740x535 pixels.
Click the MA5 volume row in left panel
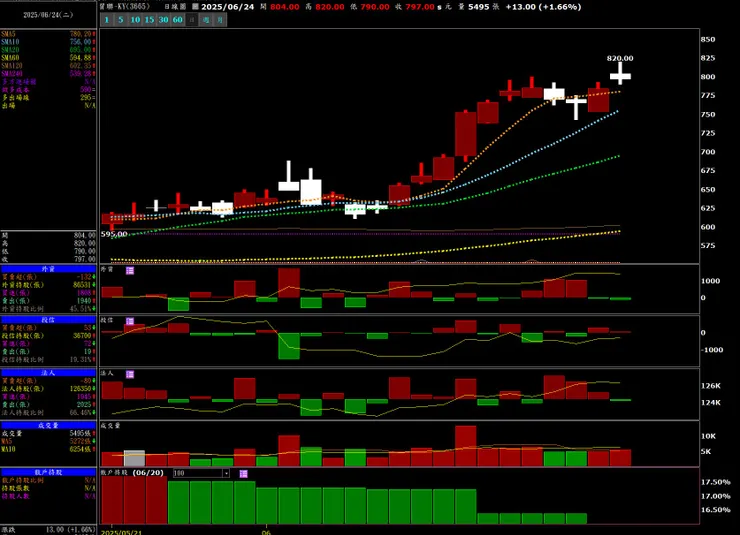pos(48,441)
